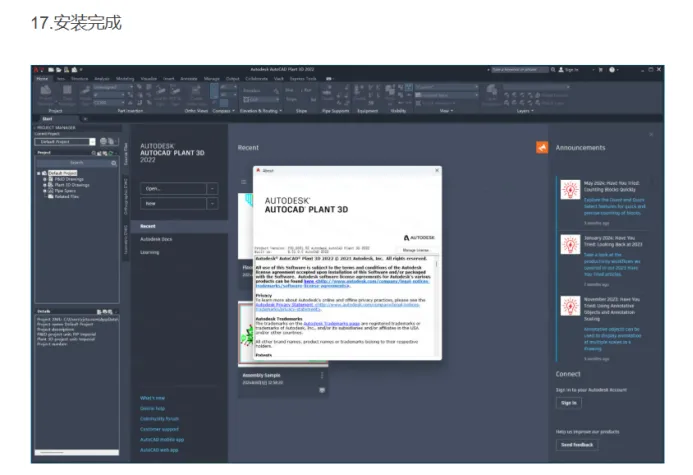The height and width of the screenshot is (475, 693).
Task: Select the Manage ribbon tab
Action: click(212, 79)
